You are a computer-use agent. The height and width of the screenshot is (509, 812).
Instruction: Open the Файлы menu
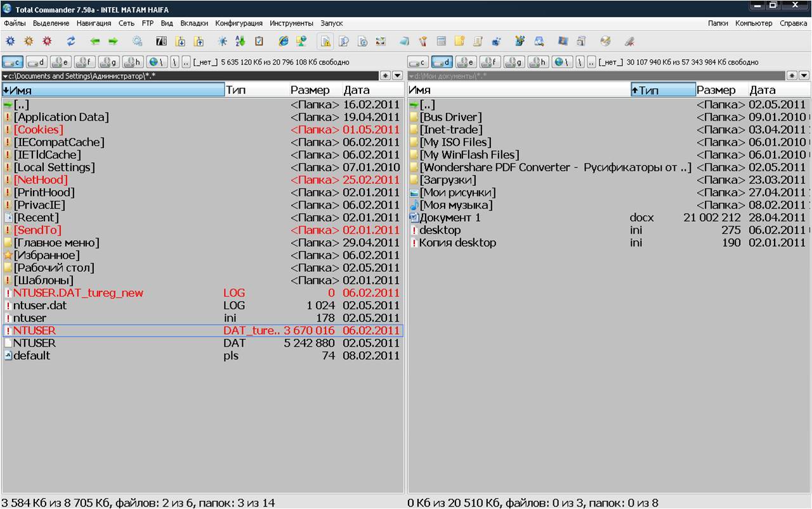(15, 23)
